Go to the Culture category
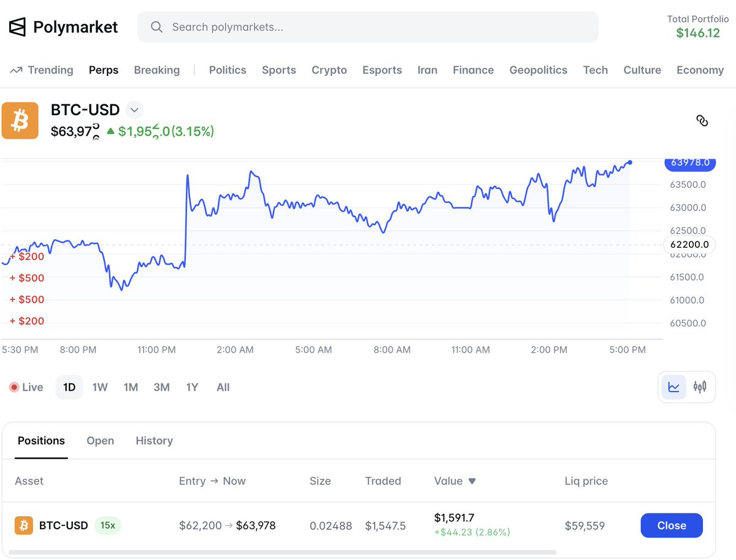This screenshot has width=736, height=560. tap(642, 70)
